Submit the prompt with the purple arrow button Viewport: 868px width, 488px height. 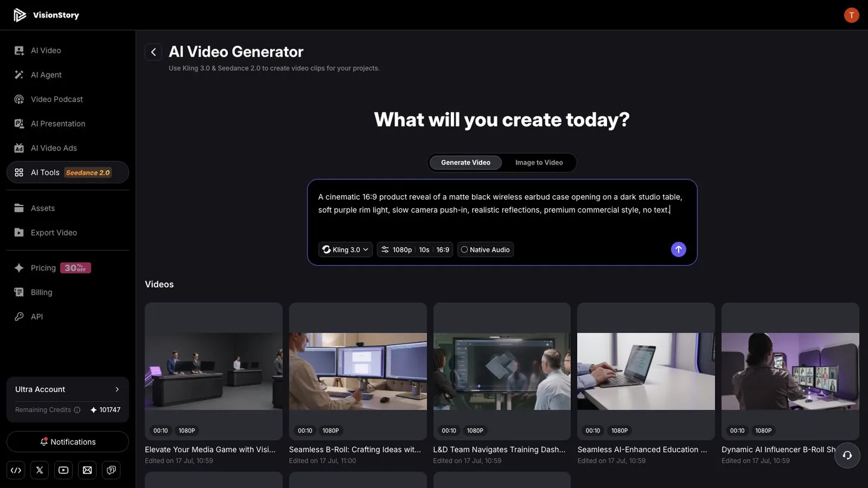tap(679, 249)
